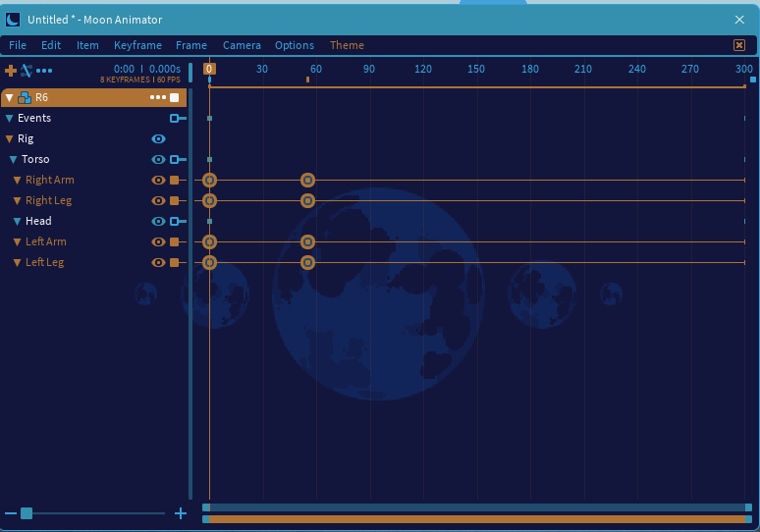This screenshot has width=760, height=532.
Task: Click the timeline zoom slider handle
Action: tap(27, 513)
